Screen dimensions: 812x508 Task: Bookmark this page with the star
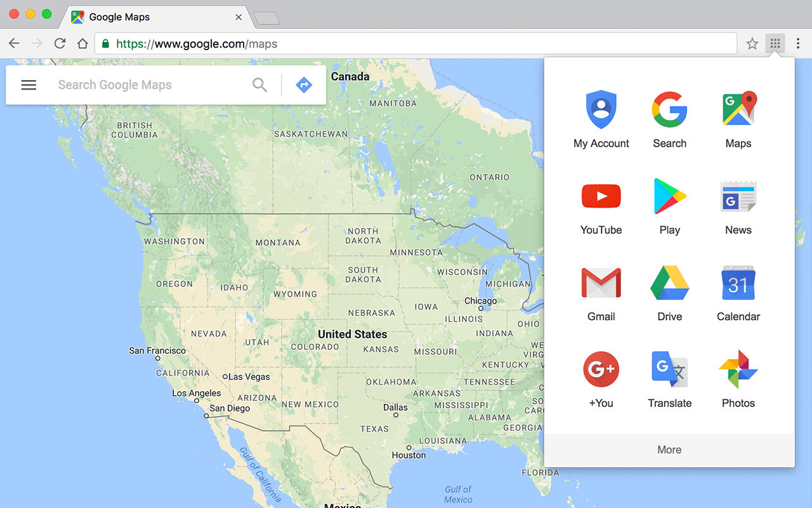tap(752, 44)
